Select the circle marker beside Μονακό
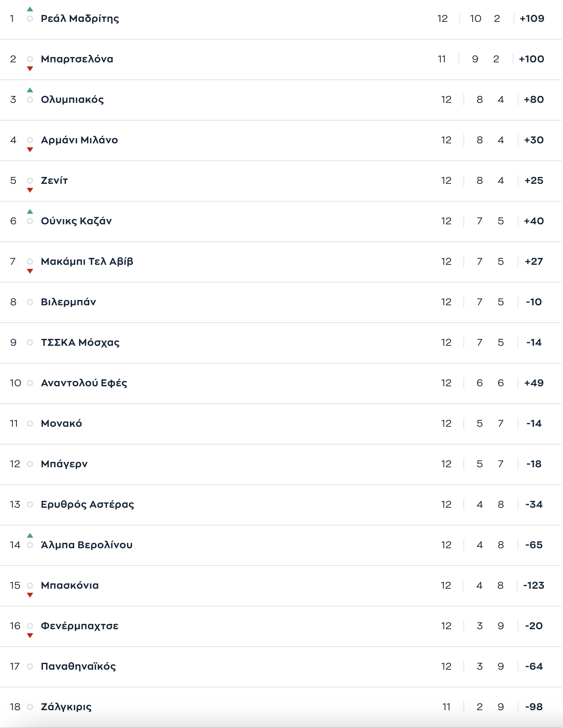Viewport: 563px width, 728px height. click(30, 424)
